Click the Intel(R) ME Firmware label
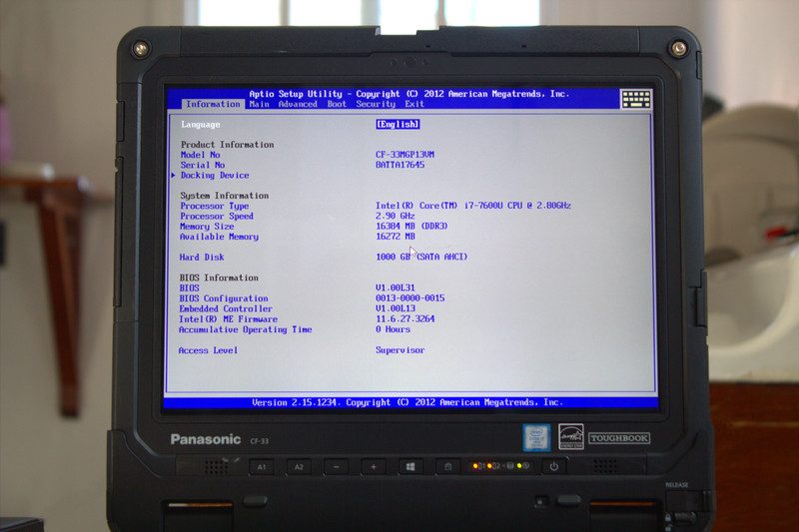799x532 pixels. click(229, 319)
